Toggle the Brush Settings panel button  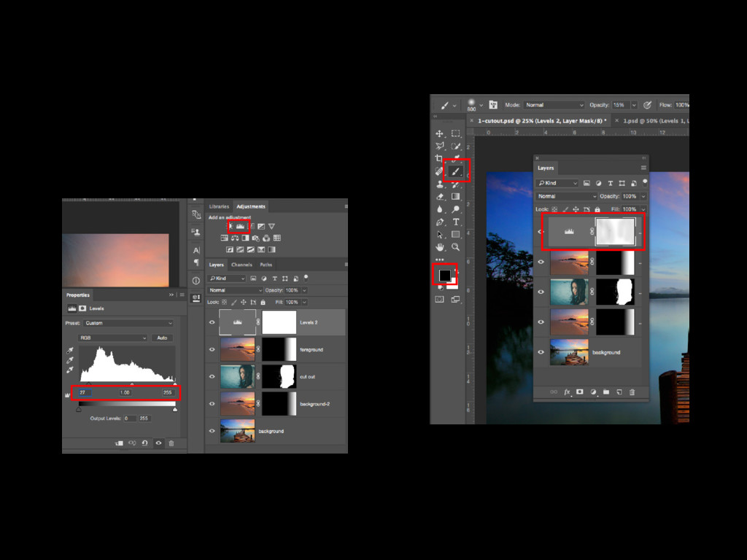click(493, 105)
